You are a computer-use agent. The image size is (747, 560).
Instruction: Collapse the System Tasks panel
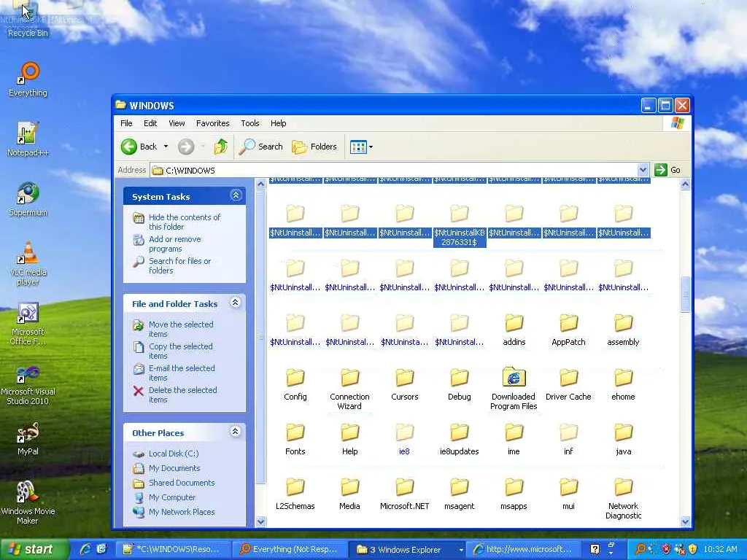pos(236,195)
